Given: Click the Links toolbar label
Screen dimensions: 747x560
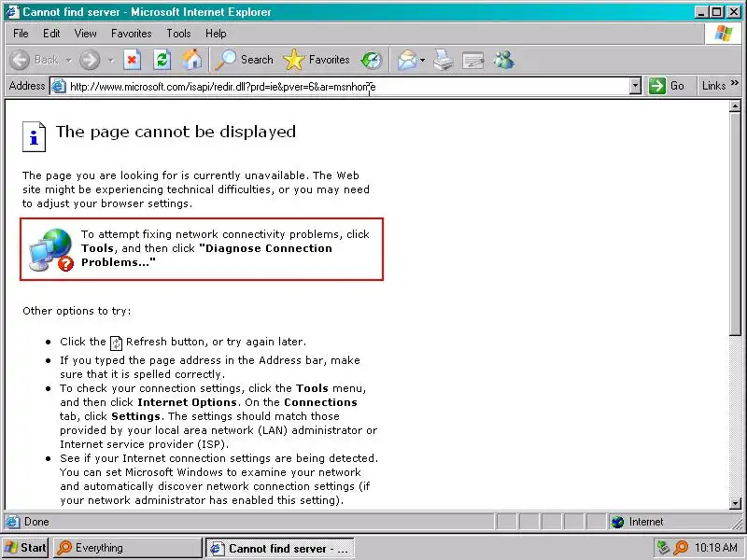Looking at the screenshot, I should (x=713, y=86).
